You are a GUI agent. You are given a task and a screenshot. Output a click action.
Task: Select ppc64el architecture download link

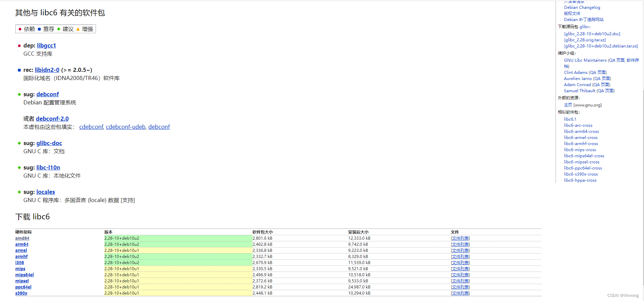[x=23, y=287]
